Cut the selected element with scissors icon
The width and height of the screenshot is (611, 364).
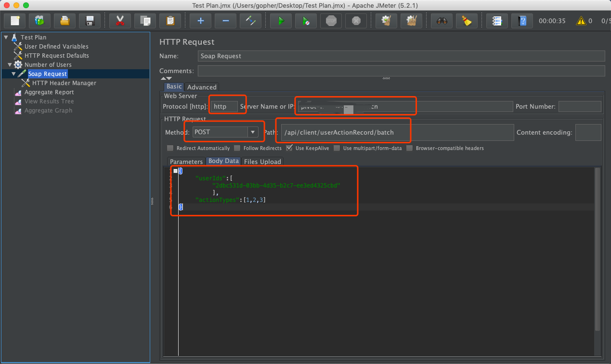pos(120,21)
